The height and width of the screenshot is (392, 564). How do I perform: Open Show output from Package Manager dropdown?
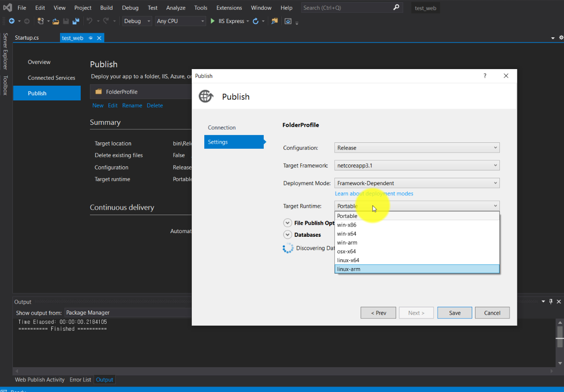point(128,312)
